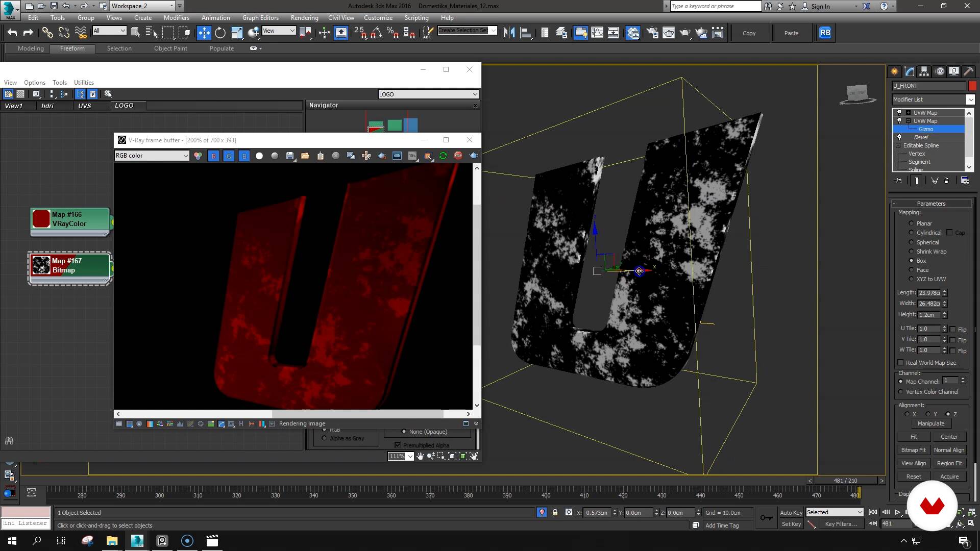The image size is (980, 551).
Task: Open Render Setup teapot icon
Action: point(652,33)
